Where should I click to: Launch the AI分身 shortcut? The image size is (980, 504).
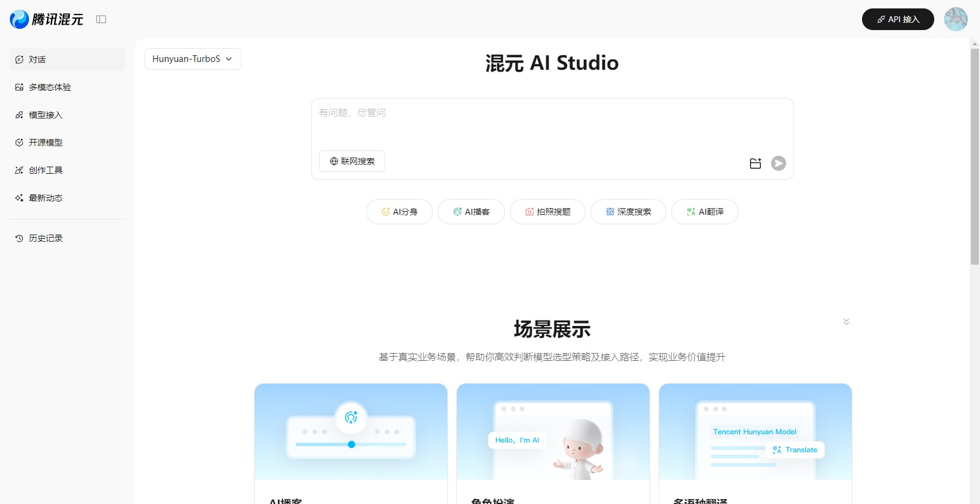399,212
